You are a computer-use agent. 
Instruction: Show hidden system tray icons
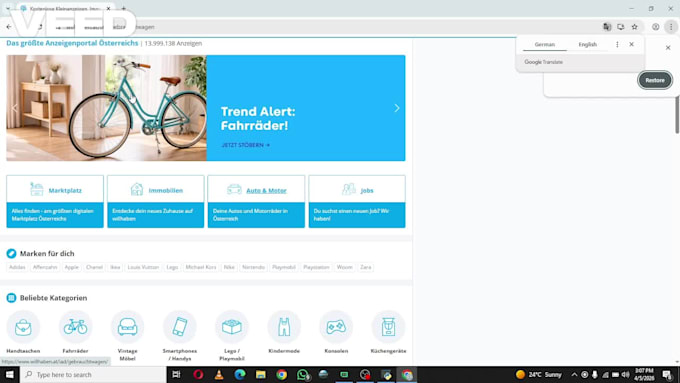pyautogui.click(x=574, y=374)
